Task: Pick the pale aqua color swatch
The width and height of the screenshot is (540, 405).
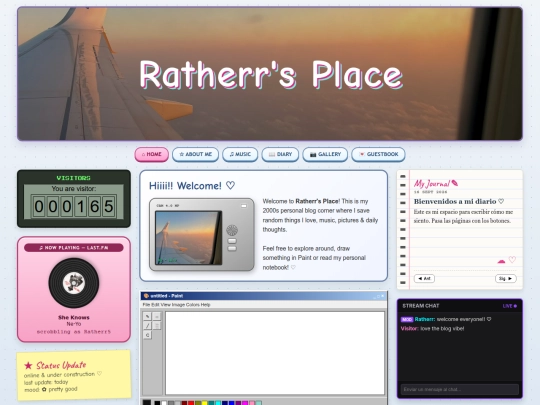Action: pyautogui.click(x=259, y=403)
